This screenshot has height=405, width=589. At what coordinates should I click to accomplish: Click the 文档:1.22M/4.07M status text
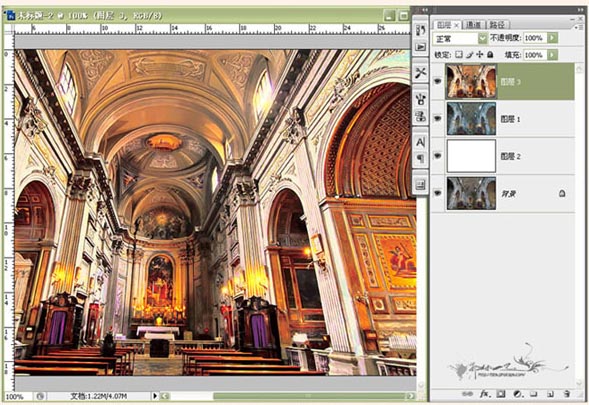(x=99, y=396)
